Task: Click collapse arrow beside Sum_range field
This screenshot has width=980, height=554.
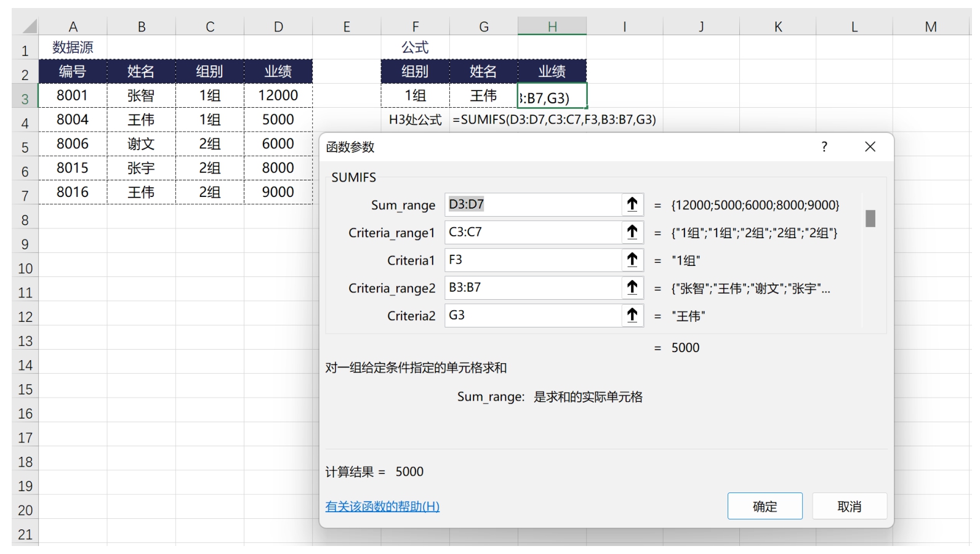Action: tap(632, 205)
